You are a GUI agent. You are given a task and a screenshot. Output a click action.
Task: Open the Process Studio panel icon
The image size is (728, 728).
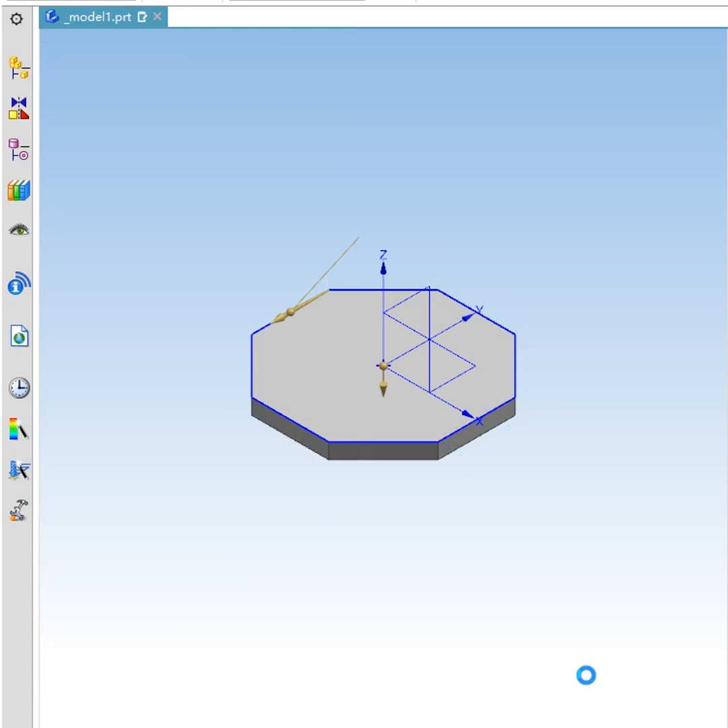tap(19, 470)
